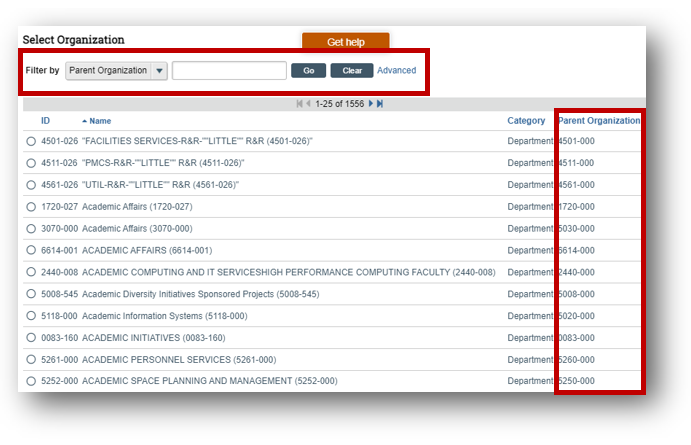Click the sort arrow beside Name

pyautogui.click(x=84, y=121)
